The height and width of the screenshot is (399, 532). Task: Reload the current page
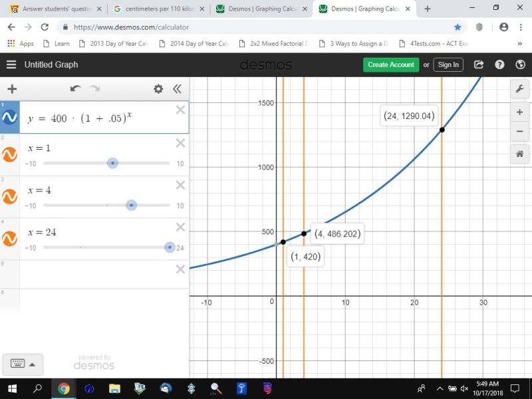(45, 27)
